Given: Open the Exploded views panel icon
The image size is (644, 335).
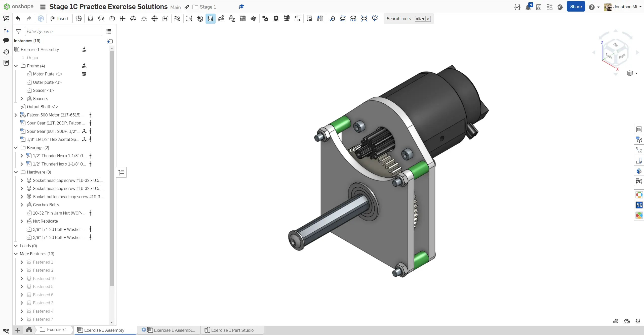Looking at the screenshot, I should [639, 150].
